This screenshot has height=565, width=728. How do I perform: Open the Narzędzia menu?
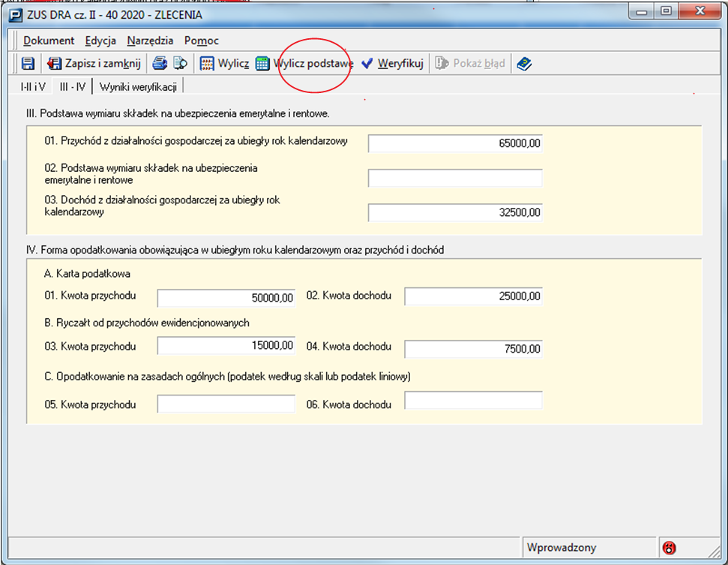150,41
